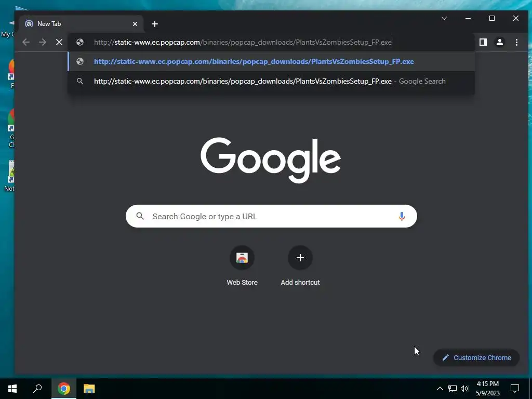Viewport: 532px width, 399px height.
Task: Open Windows taskbar search
Action: click(37, 389)
